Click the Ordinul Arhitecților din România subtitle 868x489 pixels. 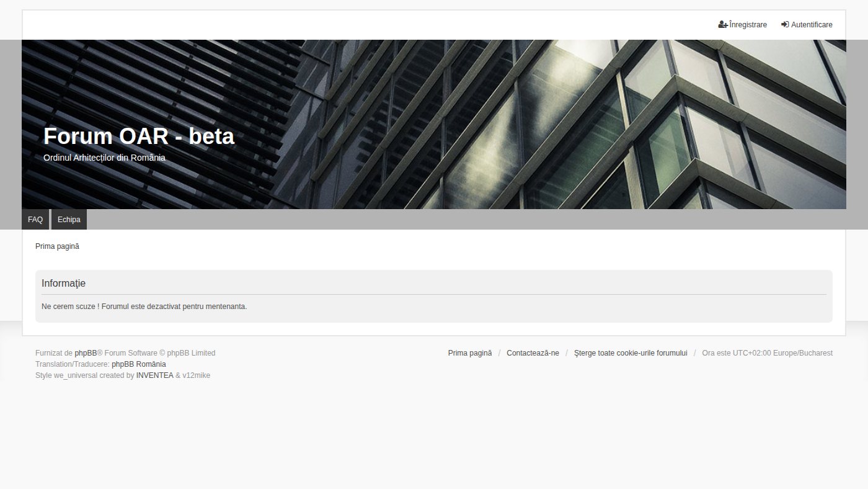[104, 158]
